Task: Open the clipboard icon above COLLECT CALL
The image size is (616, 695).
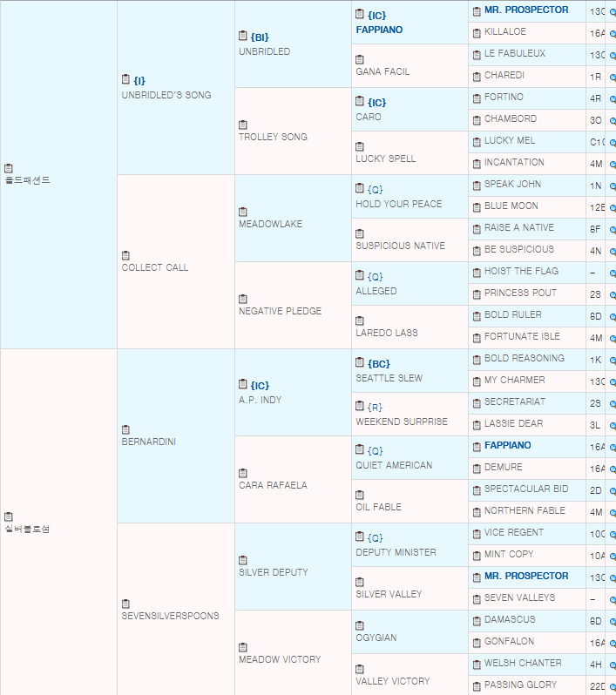Action: tap(125, 255)
